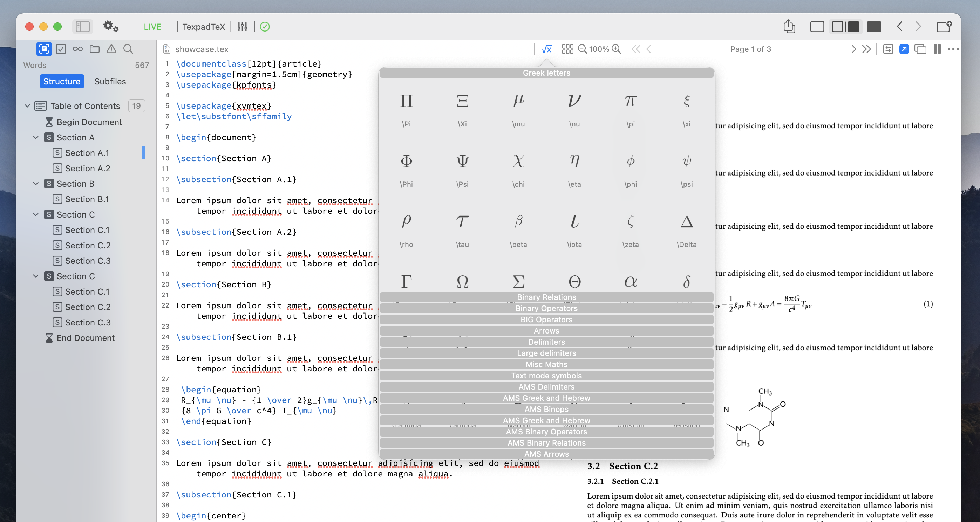Collapse the first Section C node
The width and height of the screenshot is (980, 522).
click(x=36, y=214)
